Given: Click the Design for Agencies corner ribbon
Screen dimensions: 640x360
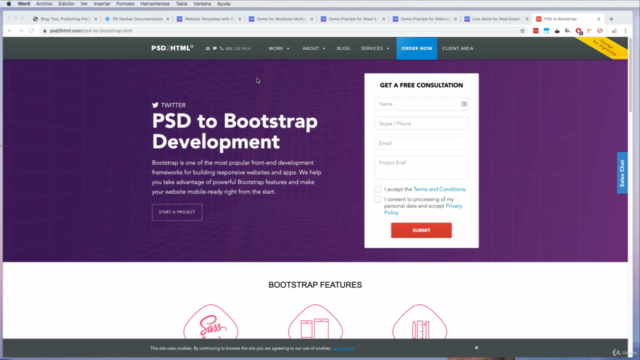Looking at the screenshot, I should point(606,47).
